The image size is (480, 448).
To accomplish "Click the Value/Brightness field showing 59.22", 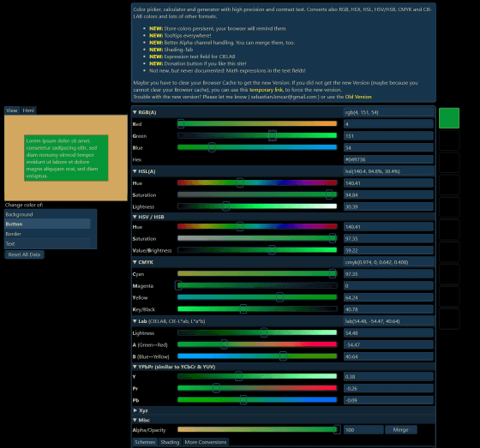I will [388, 251].
